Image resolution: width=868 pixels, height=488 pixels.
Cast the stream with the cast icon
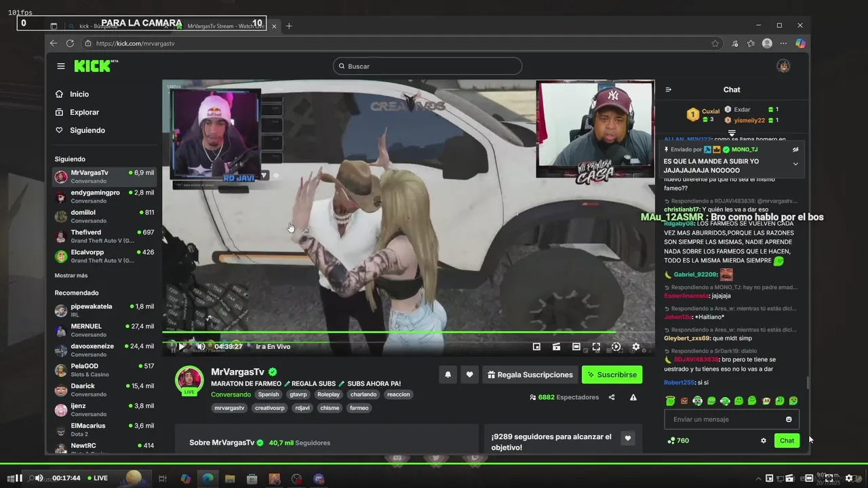tap(556, 346)
